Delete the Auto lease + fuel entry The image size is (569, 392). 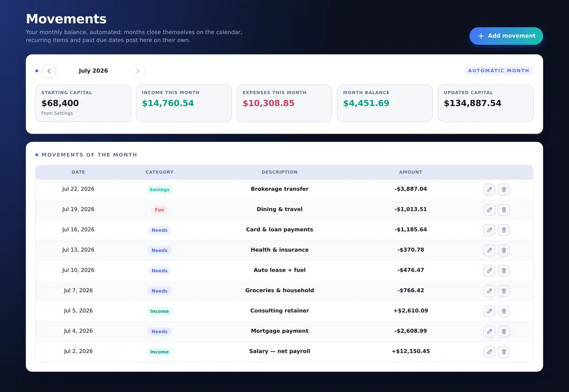tap(504, 271)
